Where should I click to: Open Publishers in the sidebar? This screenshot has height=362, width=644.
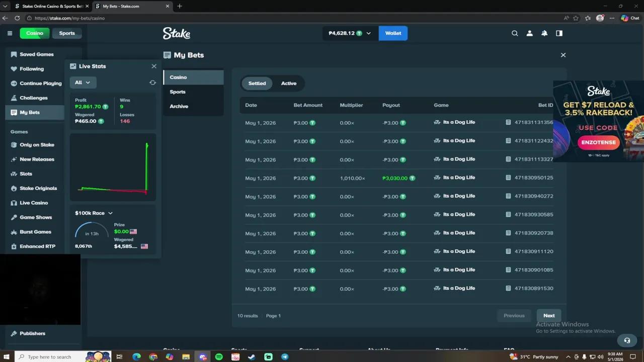[32, 334]
